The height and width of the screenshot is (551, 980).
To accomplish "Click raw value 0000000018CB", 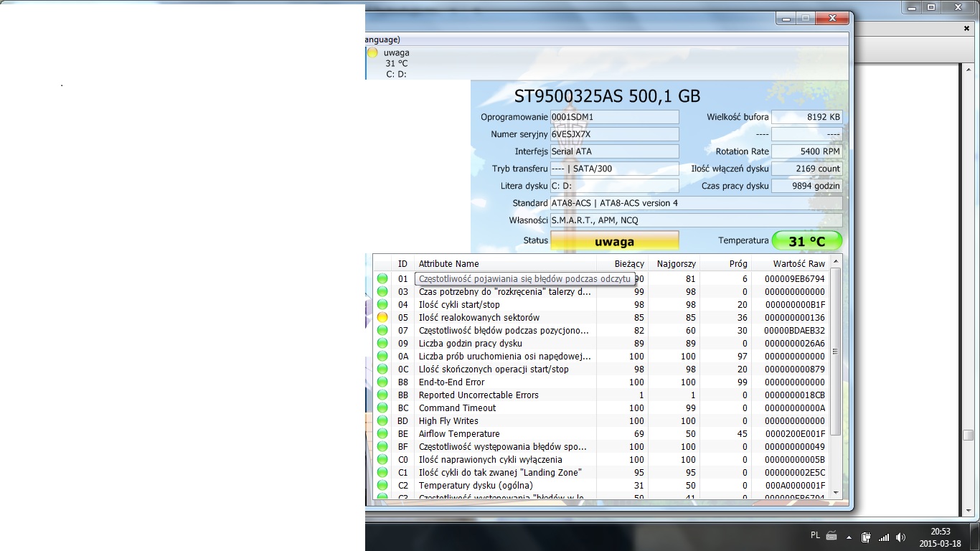I will 795,395.
